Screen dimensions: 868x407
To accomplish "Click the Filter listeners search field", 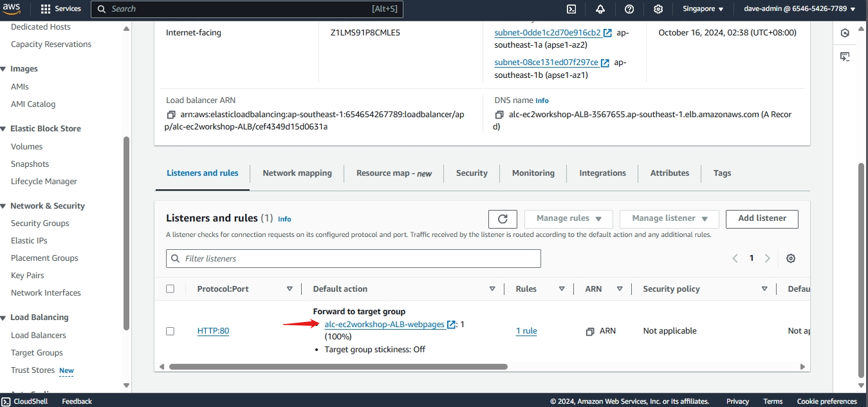I will pyautogui.click(x=354, y=259).
